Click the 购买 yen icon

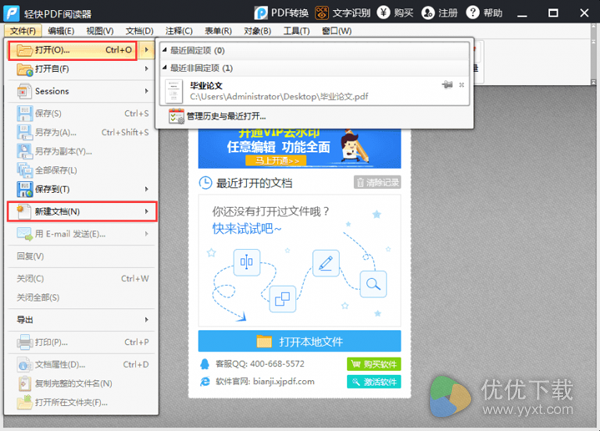click(x=383, y=13)
